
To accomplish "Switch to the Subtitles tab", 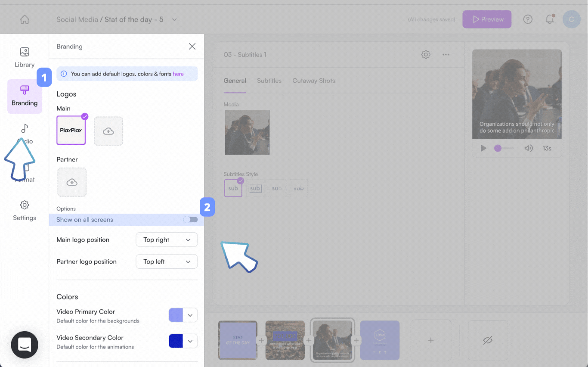I will 269,81.
